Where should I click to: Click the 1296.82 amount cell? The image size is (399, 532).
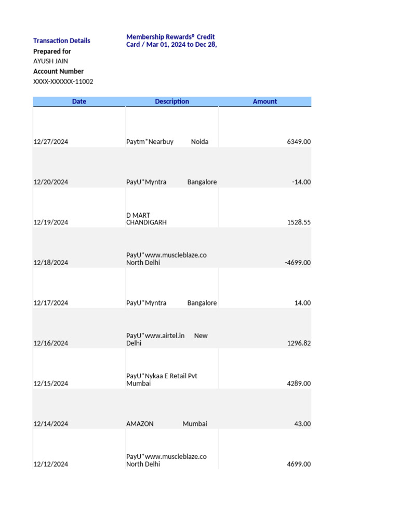pos(299,343)
